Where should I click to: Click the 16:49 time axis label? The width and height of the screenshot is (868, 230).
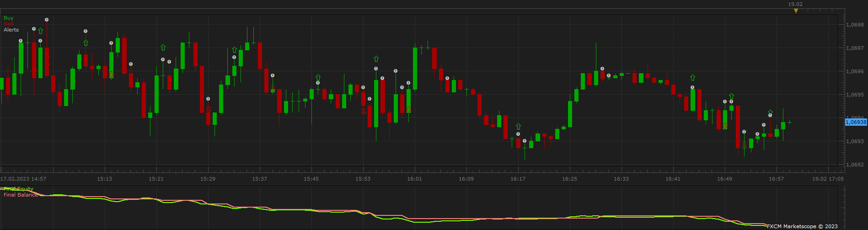click(x=724, y=179)
